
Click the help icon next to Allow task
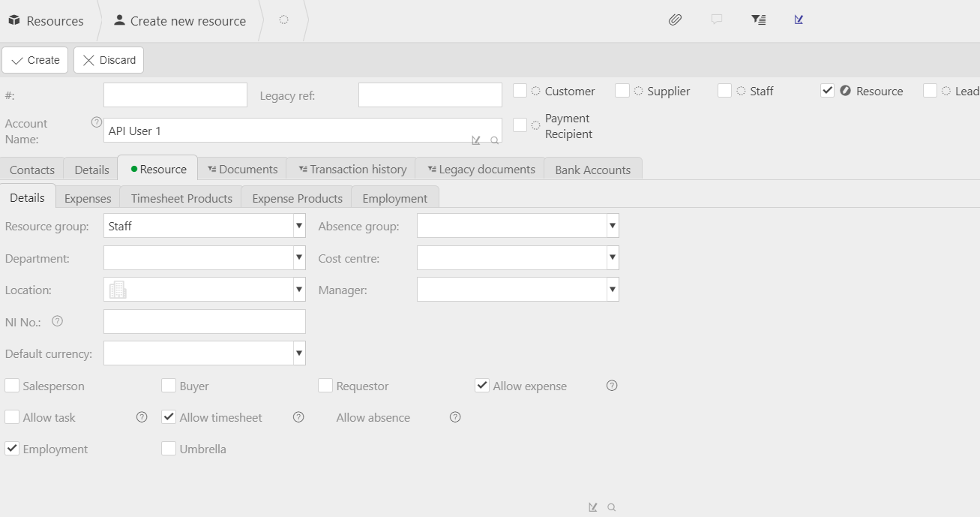[x=142, y=417]
